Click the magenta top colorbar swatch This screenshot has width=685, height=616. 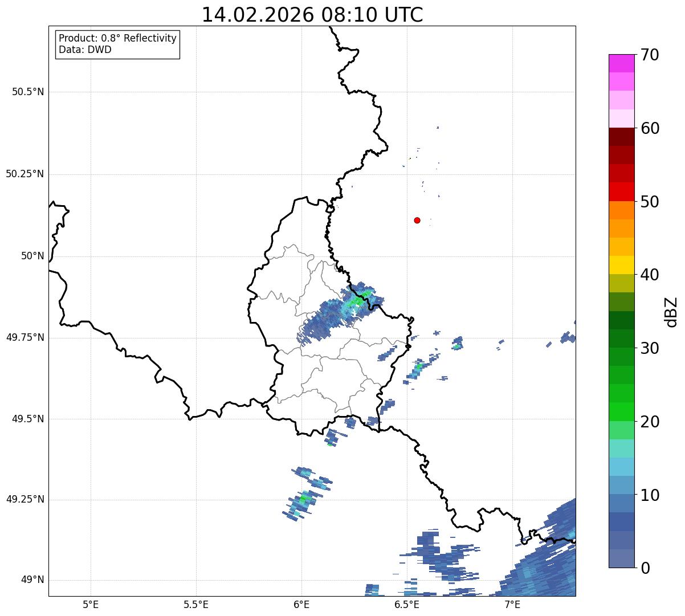[621, 63]
